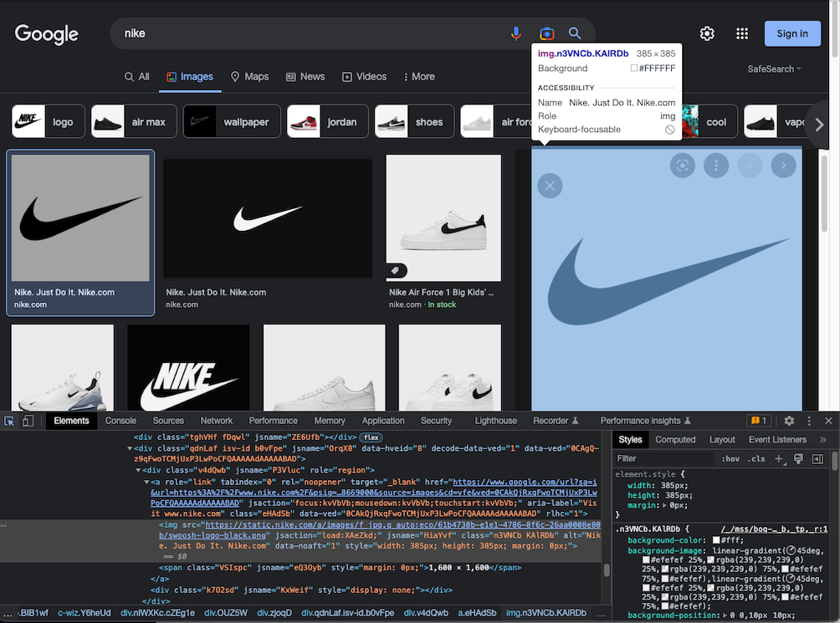Click the voice search microphone icon
The height and width of the screenshot is (623, 840).
coord(515,33)
